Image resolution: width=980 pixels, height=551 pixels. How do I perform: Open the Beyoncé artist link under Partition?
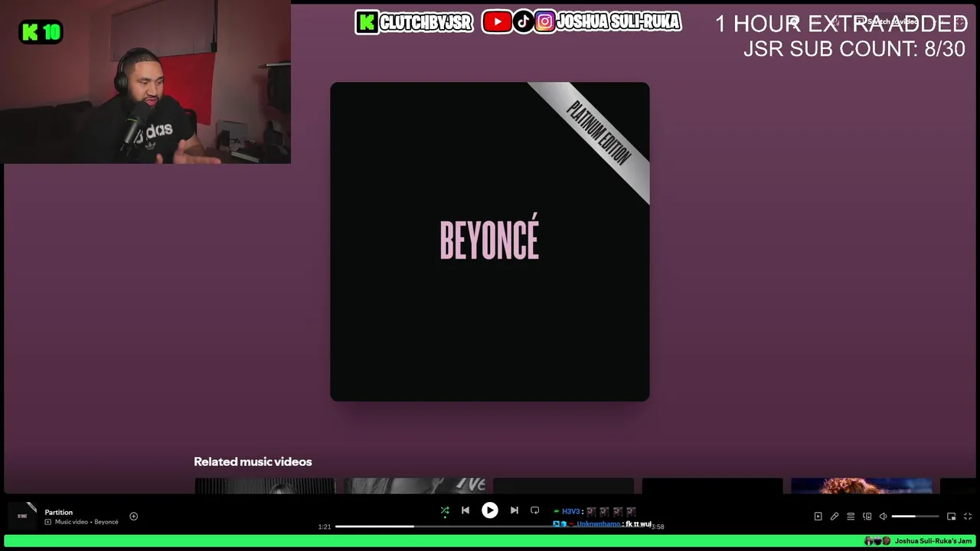click(x=106, y=522)
